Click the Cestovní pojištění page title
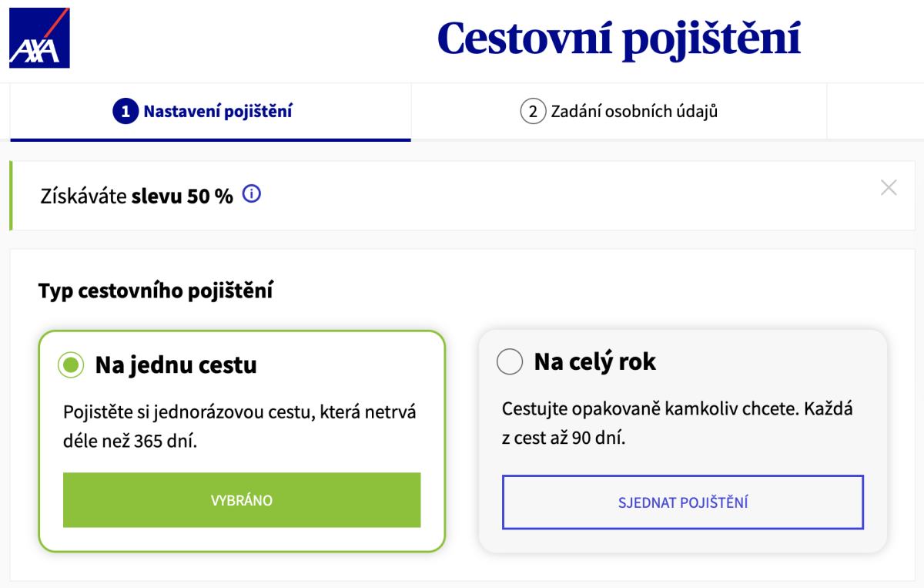This screenshot has height=588, width=924. pos(618,37)
